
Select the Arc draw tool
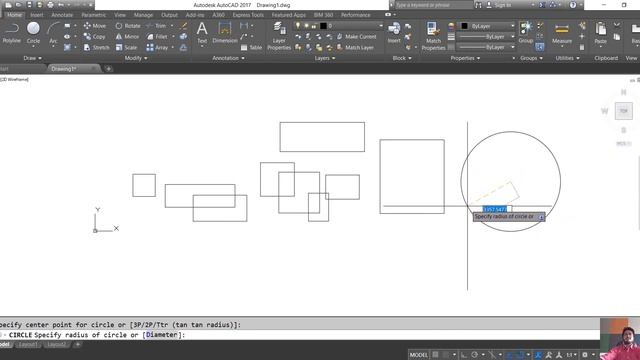tap(53, 33)
